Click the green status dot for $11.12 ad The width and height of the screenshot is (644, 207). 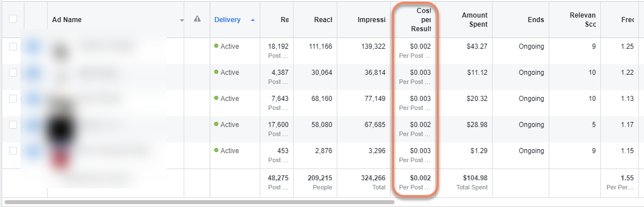(217, 72)
